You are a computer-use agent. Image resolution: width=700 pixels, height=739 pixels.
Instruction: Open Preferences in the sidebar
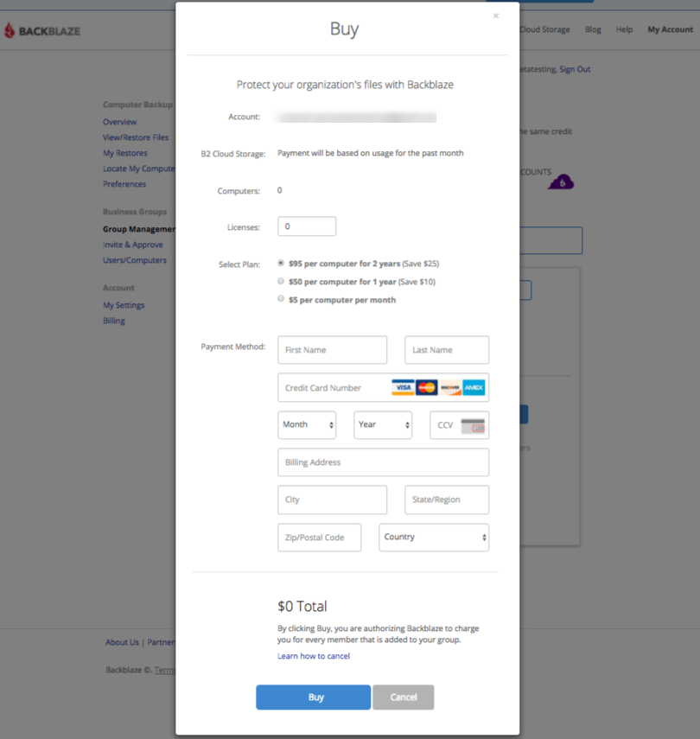click(x=124, y=184)
